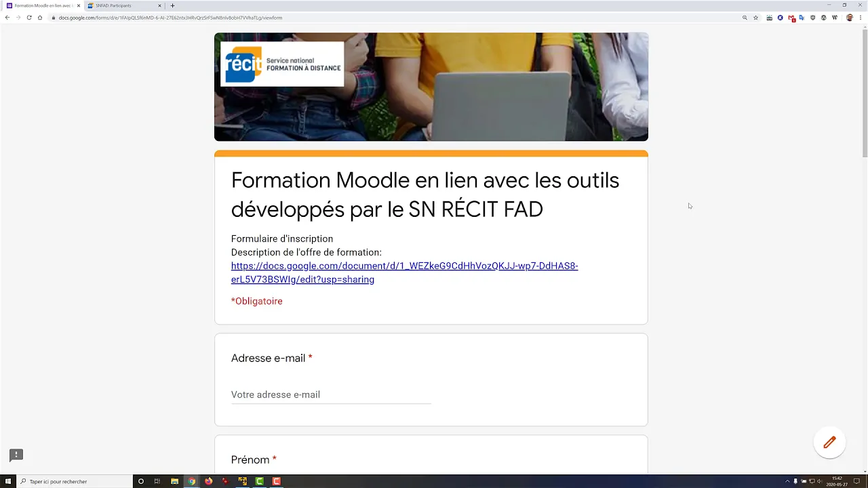Click the Formulaire d'inscription text
The height and width of the screenshot is (488, 868).
[x=282, y=239]
